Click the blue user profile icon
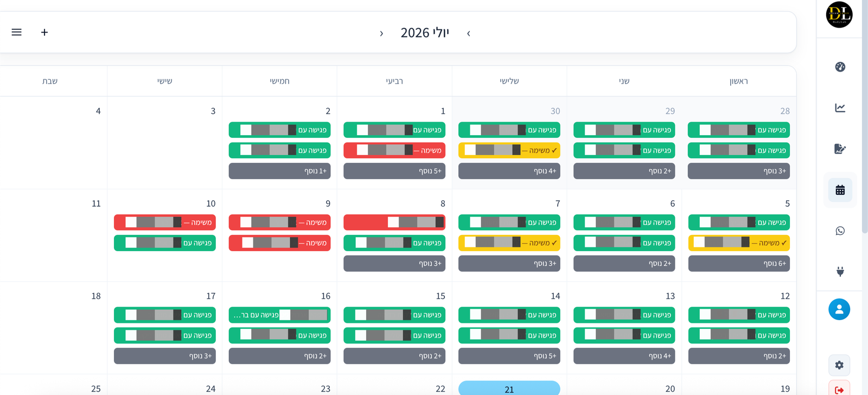This screenshot has width=868, height=395. tap(839, 309)
